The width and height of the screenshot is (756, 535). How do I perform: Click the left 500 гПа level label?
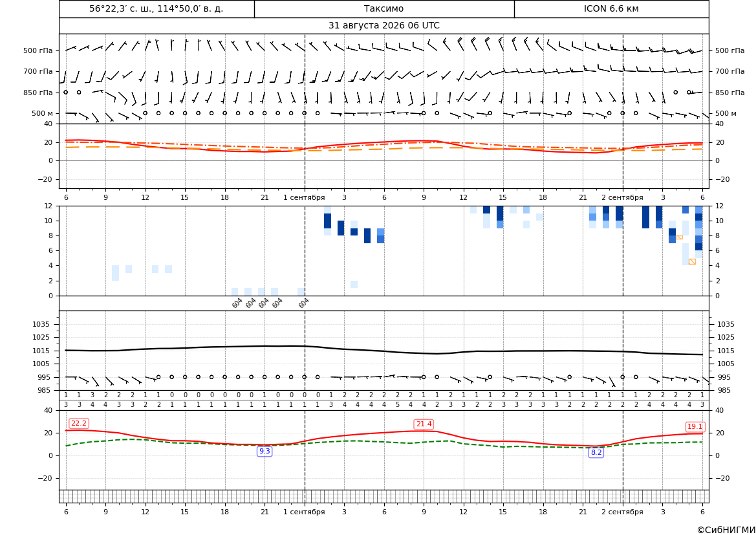[38, 50]
